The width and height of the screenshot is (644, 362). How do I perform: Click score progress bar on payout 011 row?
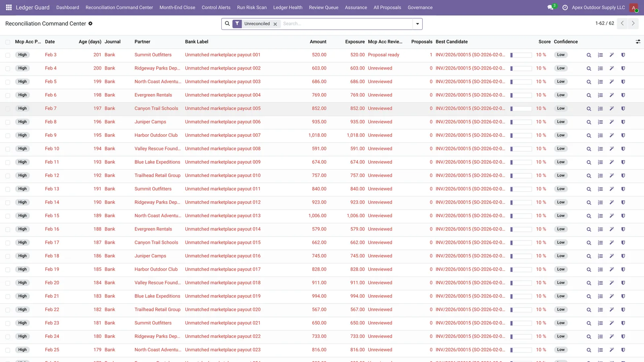521,189
